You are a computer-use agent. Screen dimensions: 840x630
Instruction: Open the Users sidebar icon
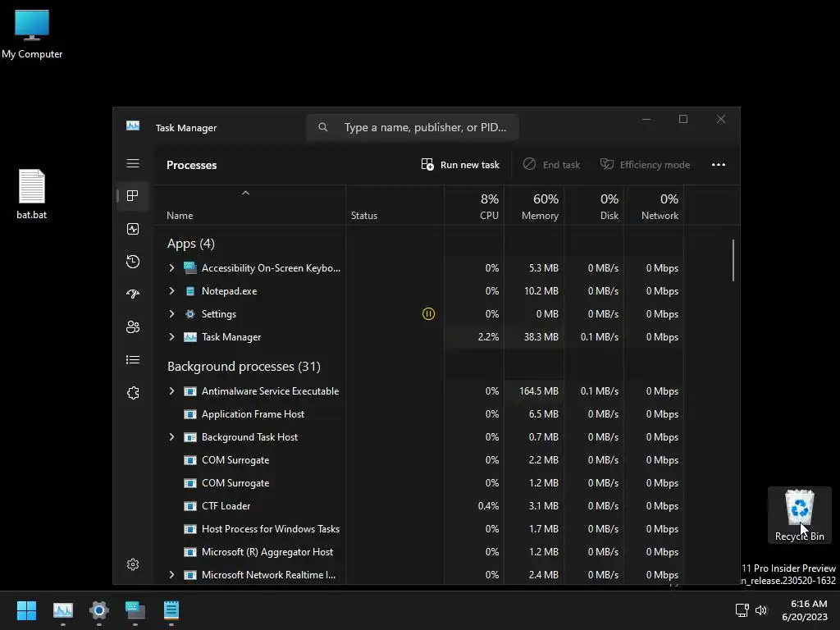click(133, 326)
